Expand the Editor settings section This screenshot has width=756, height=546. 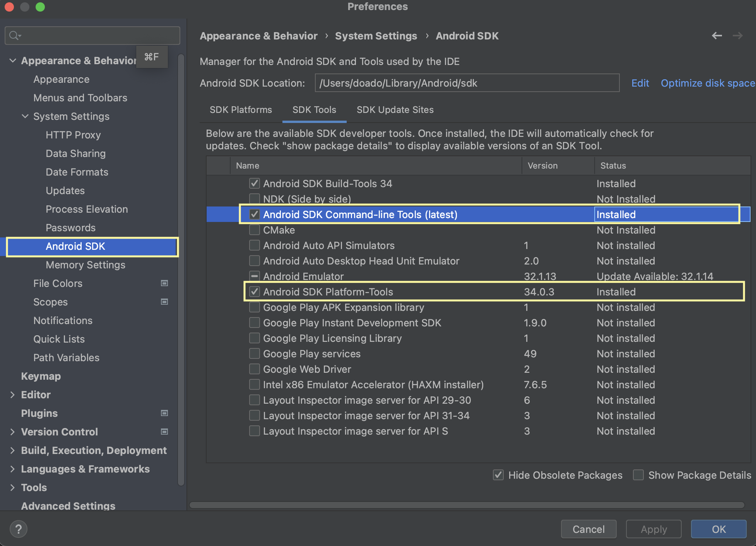[x=13, y=394]
